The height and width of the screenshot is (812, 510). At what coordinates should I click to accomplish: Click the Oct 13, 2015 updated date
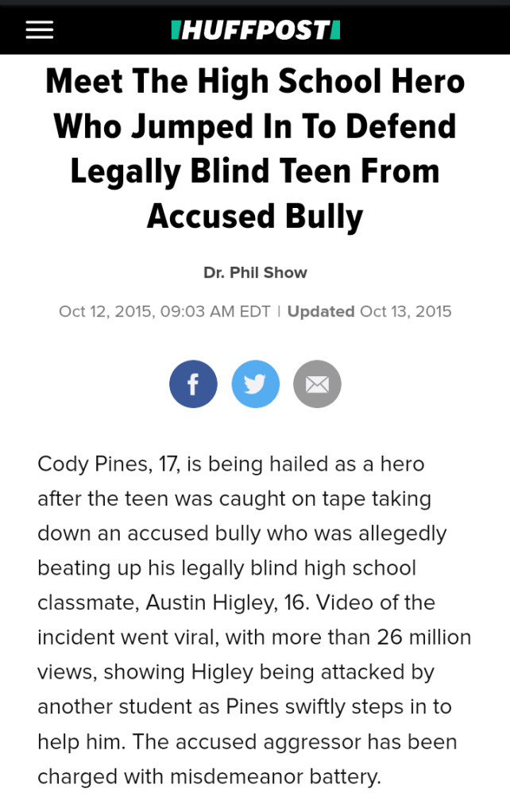(406, 311)
